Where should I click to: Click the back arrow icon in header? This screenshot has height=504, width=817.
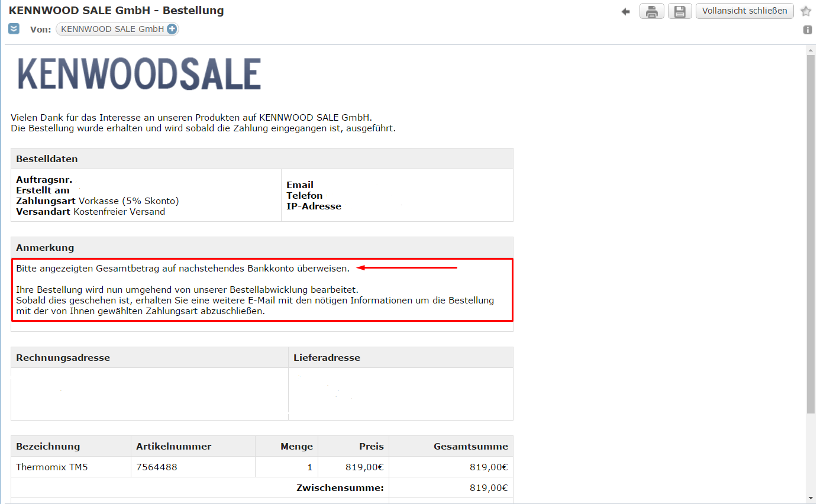[626, 11]
